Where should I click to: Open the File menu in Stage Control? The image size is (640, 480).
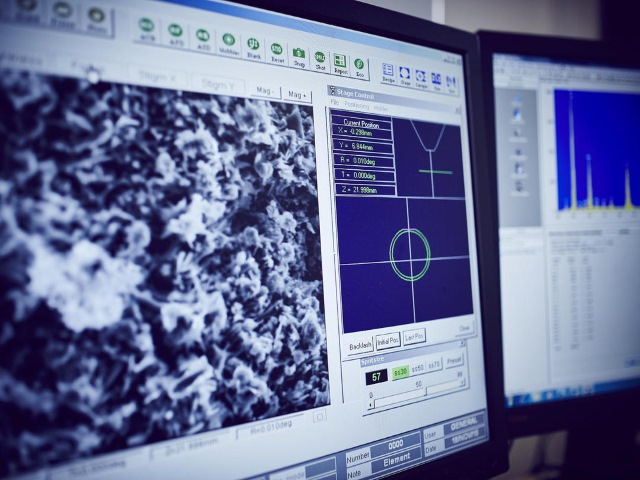point(335,103)
